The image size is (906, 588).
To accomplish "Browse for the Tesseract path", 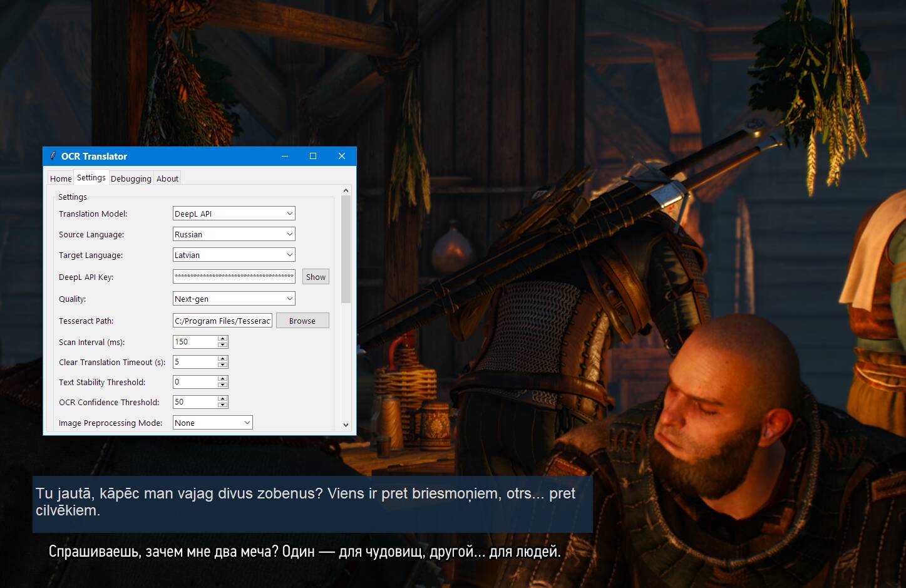I will [x=302, y=321].
